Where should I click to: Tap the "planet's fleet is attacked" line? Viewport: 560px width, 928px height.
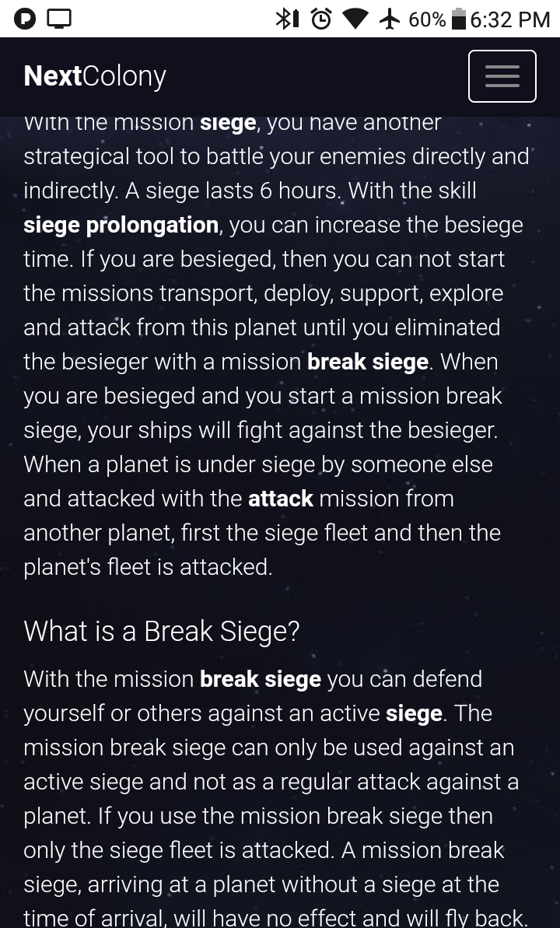point(148,567)
